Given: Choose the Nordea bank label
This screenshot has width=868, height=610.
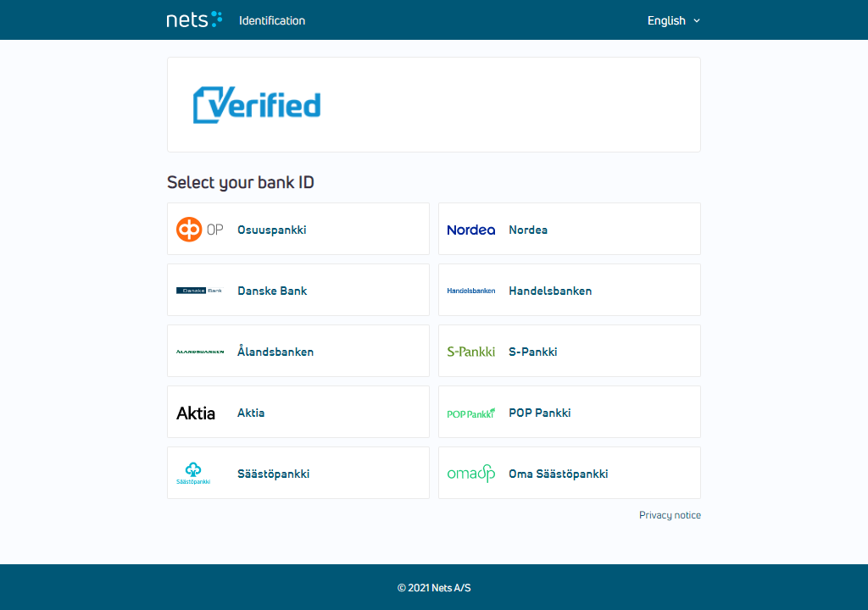Looking at the screenshot, I should 528,230.
